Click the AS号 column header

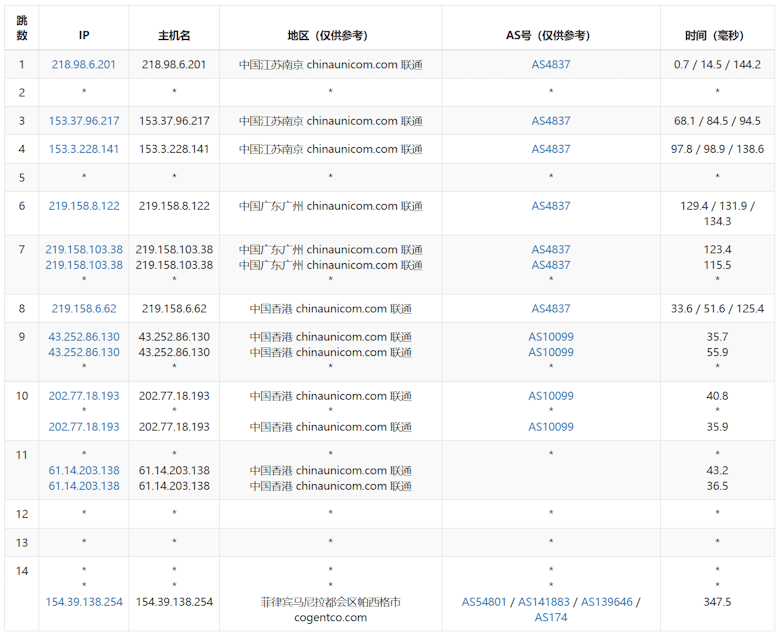tap(550, 35)
